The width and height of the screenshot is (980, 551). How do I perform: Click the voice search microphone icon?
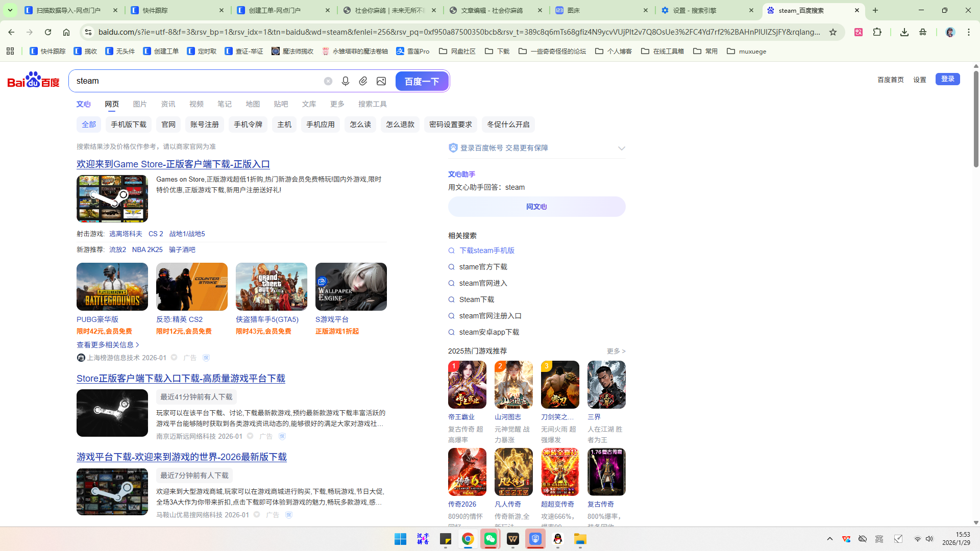346,81
